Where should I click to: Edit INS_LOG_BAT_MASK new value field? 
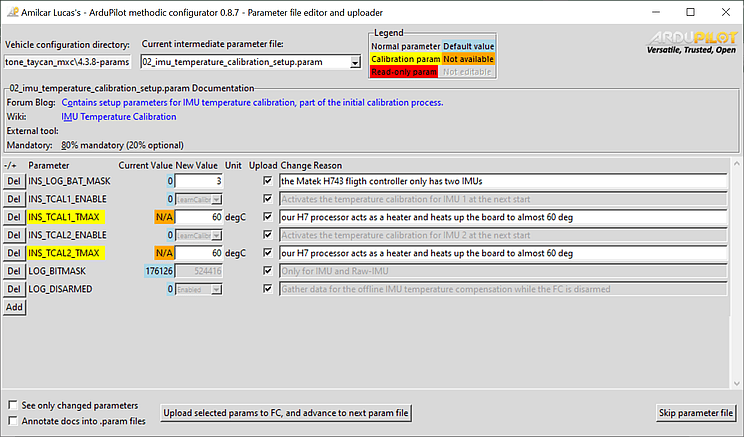(199, 181)
